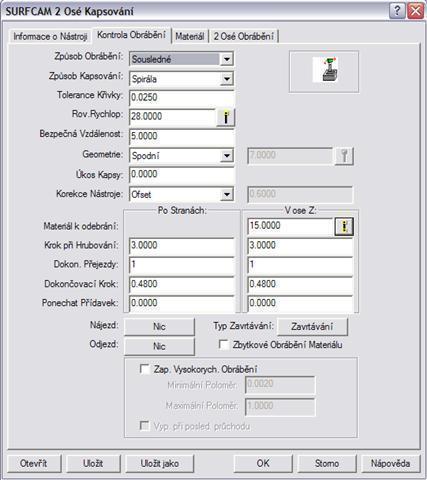Click Dokončovací Krok Po Stranách field

pos(182,284)
